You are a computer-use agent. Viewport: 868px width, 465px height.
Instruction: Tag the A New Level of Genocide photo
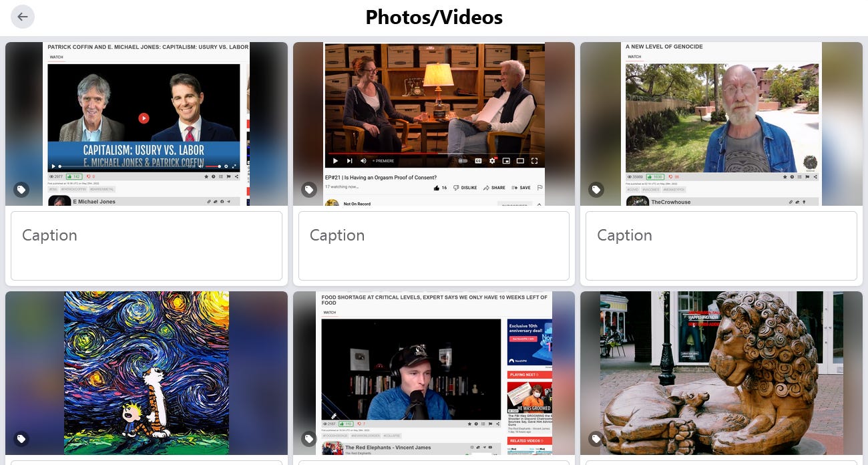[x=596, y=190]
